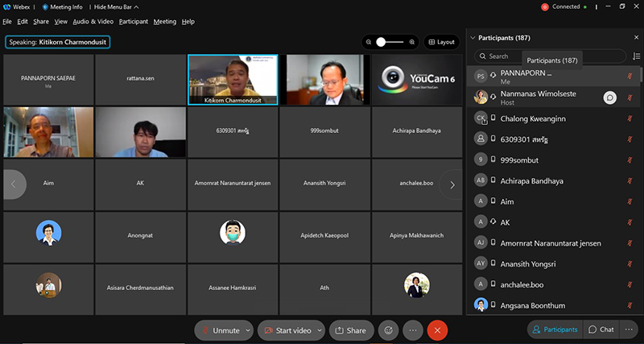Click the zoom in magnifier icon
Viewport: 644px width, 344px height.
412,42
